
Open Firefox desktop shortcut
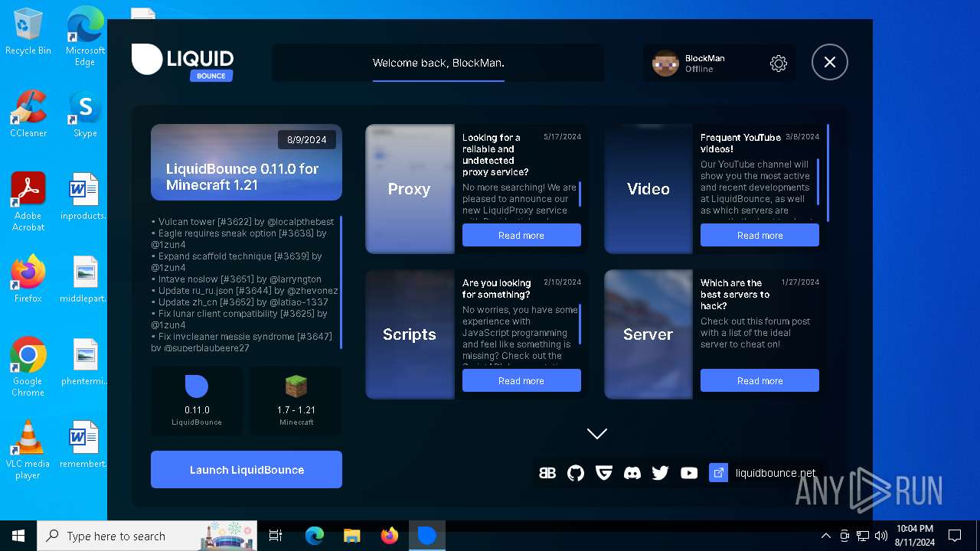[28, 279]
